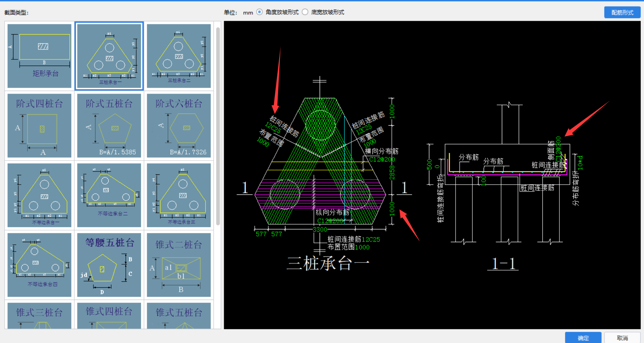The image size is (644, 343).
Task: Cancel with the 取消 button
Action: pyautogui.click(x=622, y=338)
